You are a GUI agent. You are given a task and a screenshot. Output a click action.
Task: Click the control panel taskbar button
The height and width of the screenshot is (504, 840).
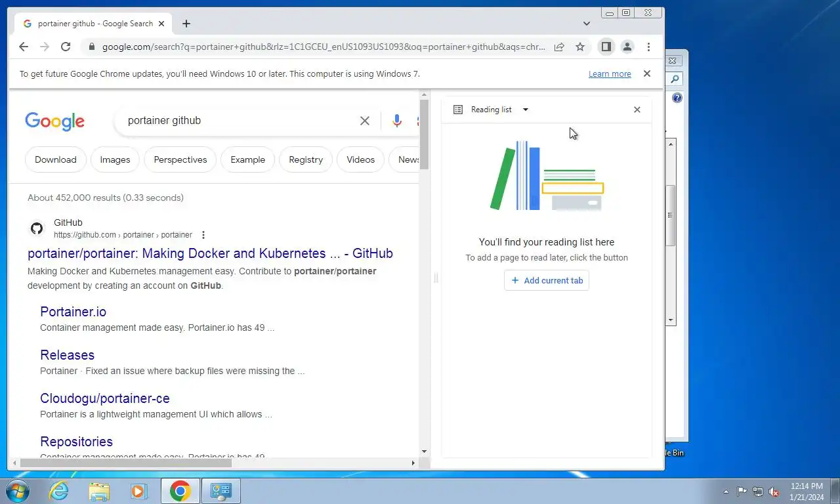click(221, 491)
